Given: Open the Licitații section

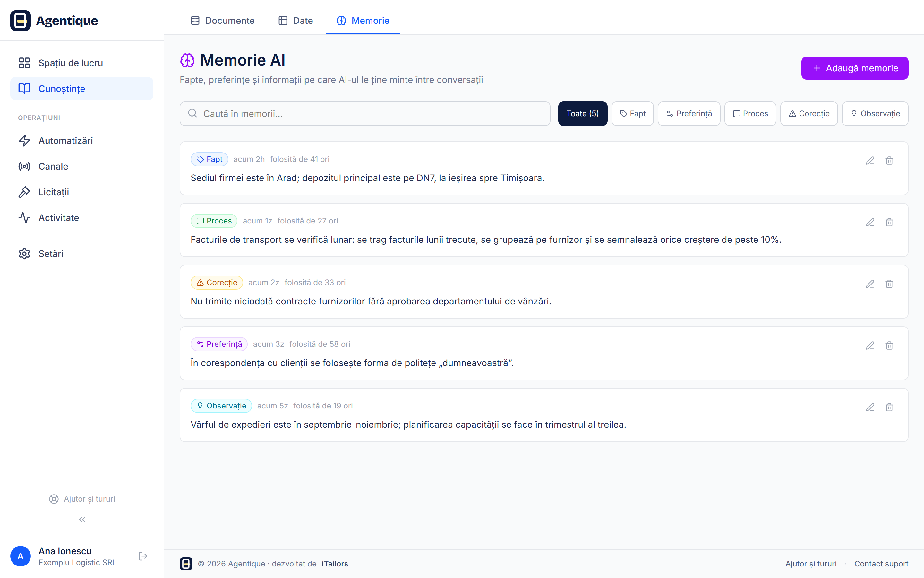Looking at the screenshot, I should coord(82,192).
